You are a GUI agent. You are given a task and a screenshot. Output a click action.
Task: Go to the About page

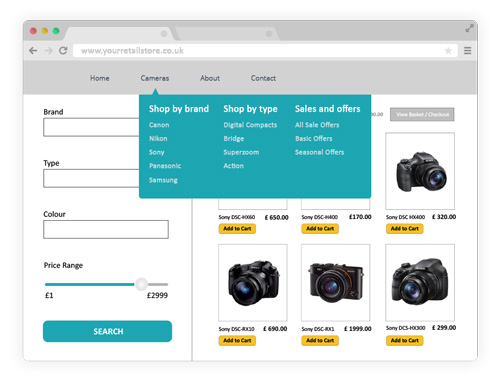[210, 78]
